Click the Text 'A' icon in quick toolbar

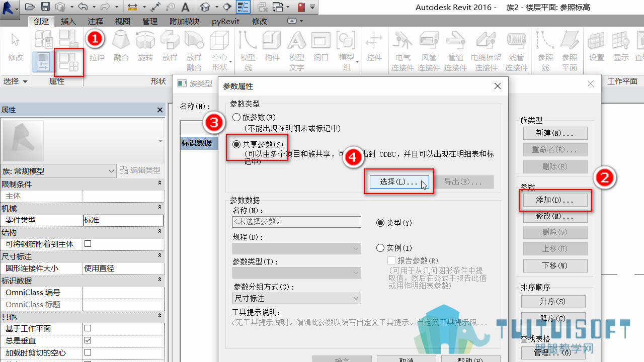[186, 7]
